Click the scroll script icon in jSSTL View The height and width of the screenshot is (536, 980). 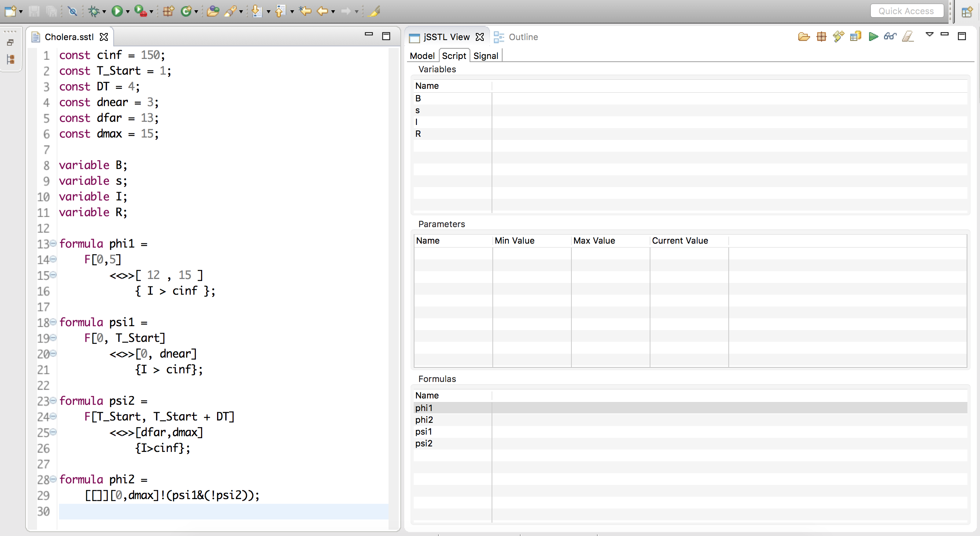(838, 37)
